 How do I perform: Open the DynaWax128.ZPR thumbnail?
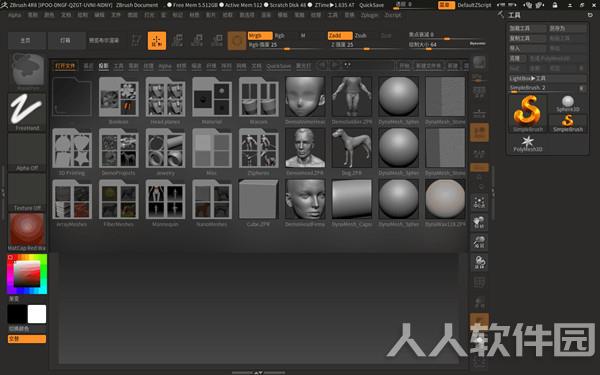[445, 203]
